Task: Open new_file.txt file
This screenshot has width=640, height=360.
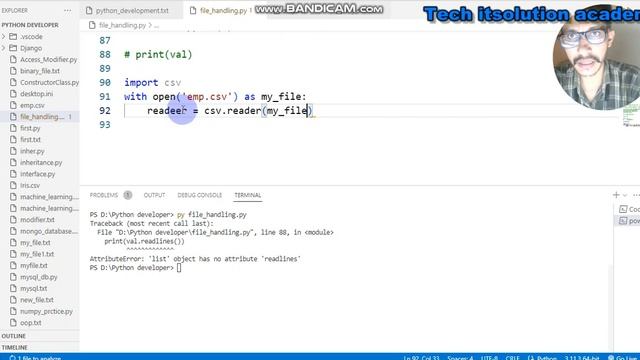Action: pos(37,300)
